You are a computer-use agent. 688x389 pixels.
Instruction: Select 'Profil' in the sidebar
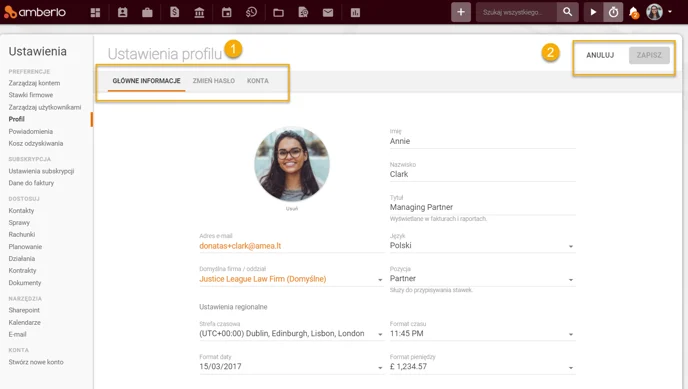coord(17,119)
